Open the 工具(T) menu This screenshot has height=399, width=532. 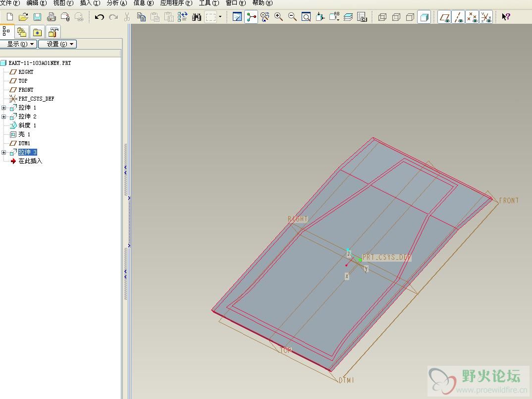click(209, 3)
